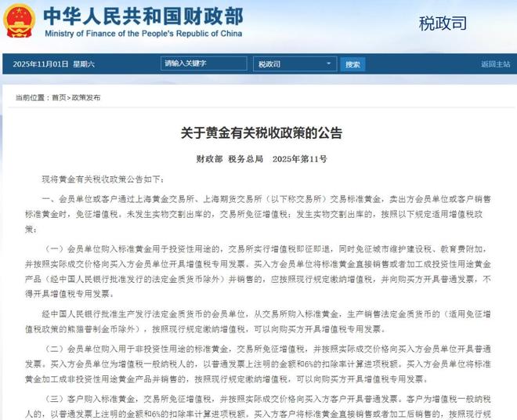Click paragraph starting 经中国人民银行批准生产发行

pos(267,322)
